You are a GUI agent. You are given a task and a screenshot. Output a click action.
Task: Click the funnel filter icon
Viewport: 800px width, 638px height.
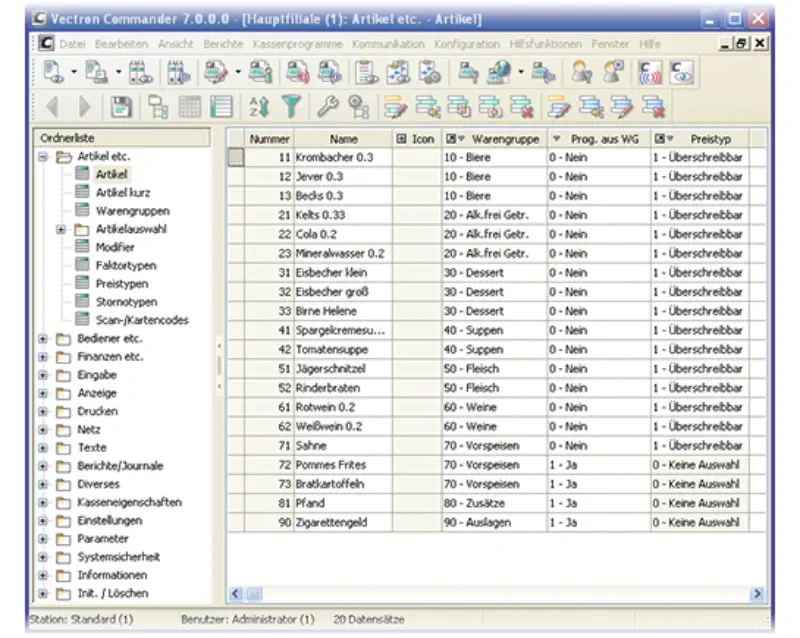(291, 107)
